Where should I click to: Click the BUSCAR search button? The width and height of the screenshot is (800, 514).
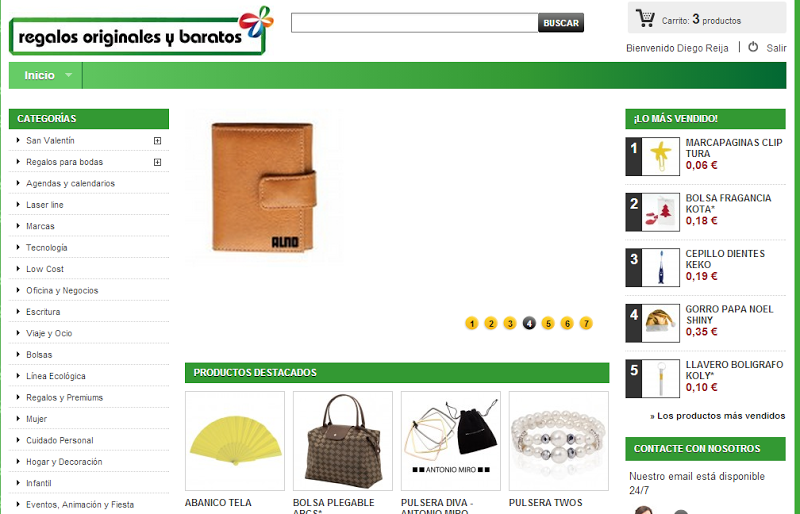point(561,23)
